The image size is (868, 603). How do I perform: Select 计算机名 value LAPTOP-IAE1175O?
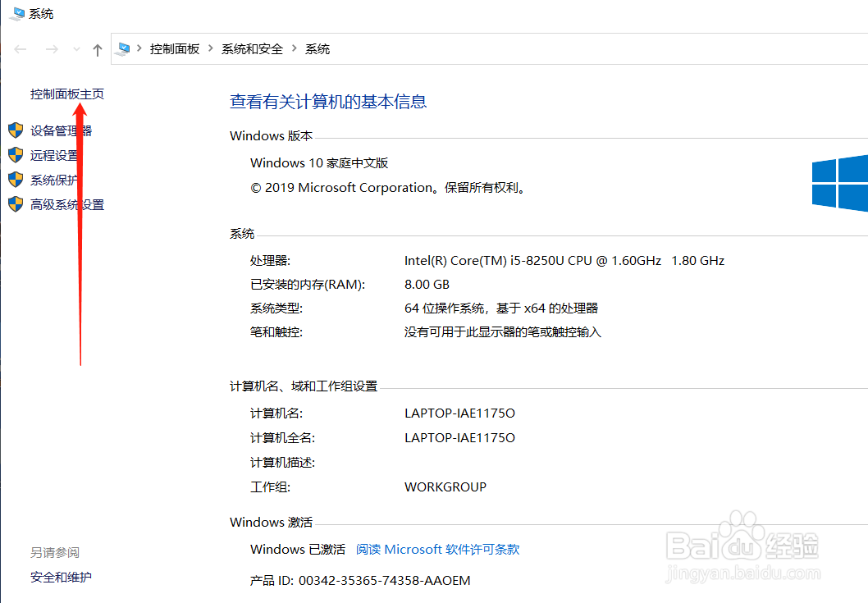click(x=459, y=413)
